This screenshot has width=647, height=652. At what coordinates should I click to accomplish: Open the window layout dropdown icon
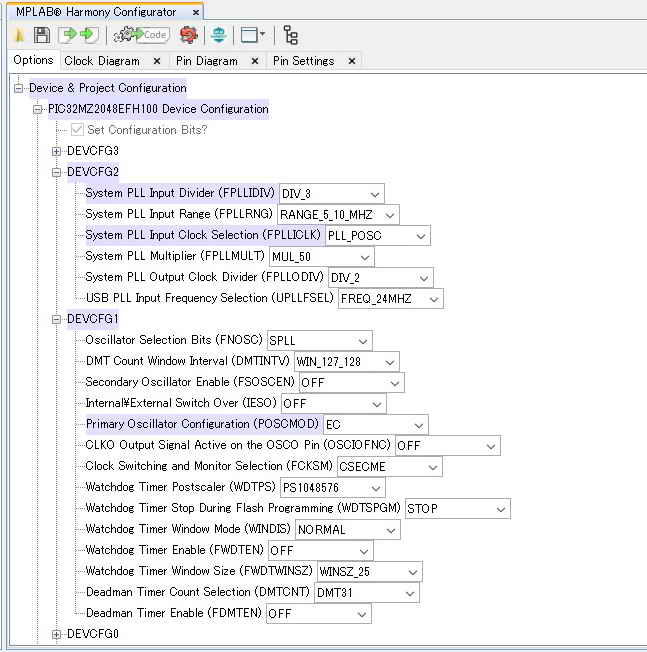(252, 35)
